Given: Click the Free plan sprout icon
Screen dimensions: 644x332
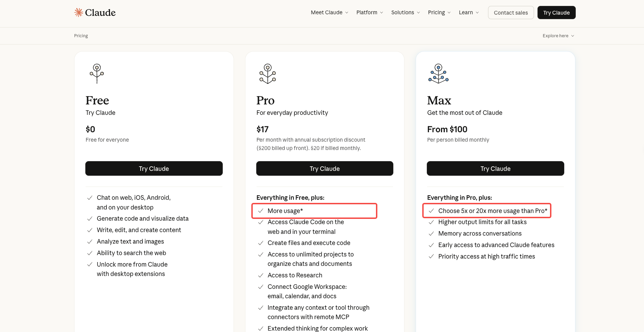Looking at the screenshot, I should tap(97, 73).
